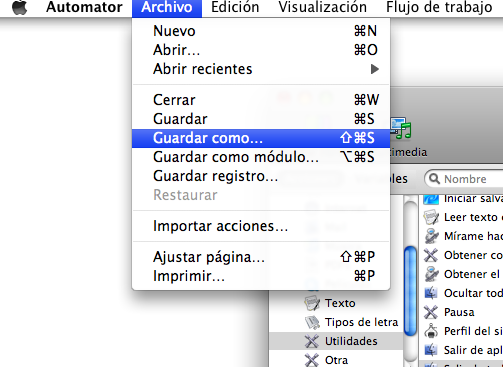The width and height of the screenshot is (503, 367).
Task: Select the Pausa action
Action: [461, 312]
